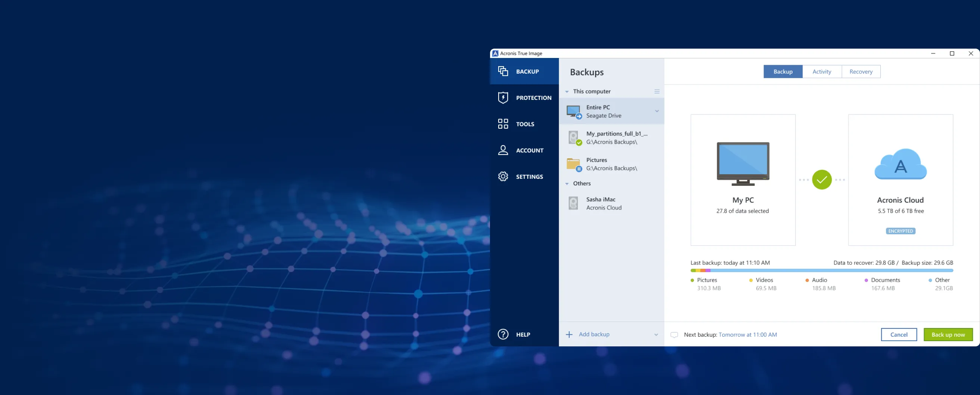The image size is (980, 395).
Task: Open the Account person icon
Action: [503, 150]
